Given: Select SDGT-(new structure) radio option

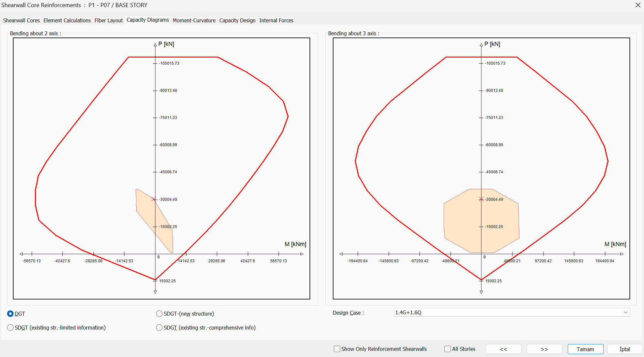Looking at the screenshot, I should tap(159, 314).
